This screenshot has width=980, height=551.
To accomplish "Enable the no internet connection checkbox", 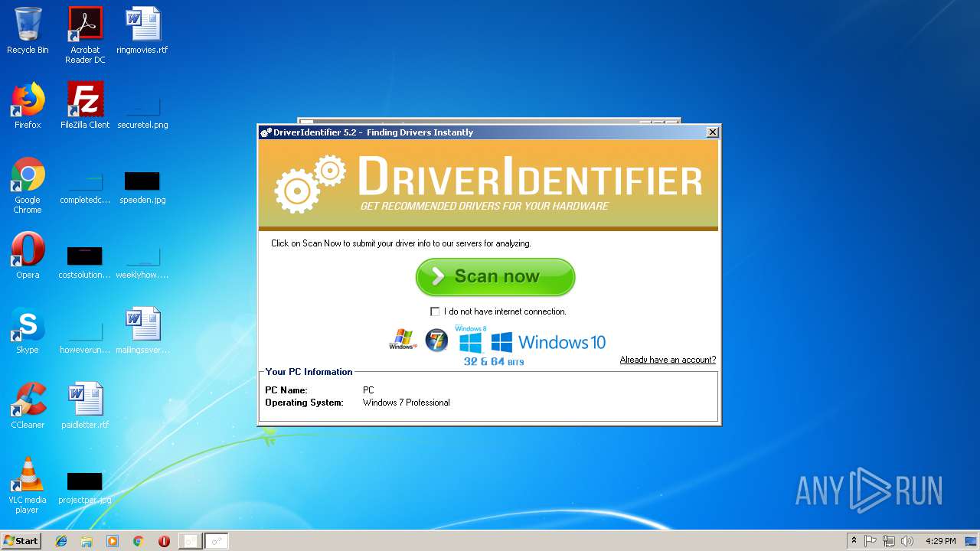I will pyautogui.click(x=435, y=311).
